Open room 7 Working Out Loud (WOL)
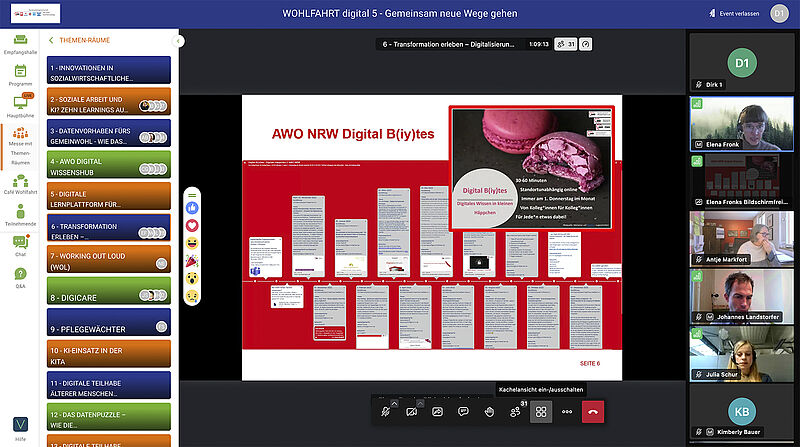 coord(109,259)
